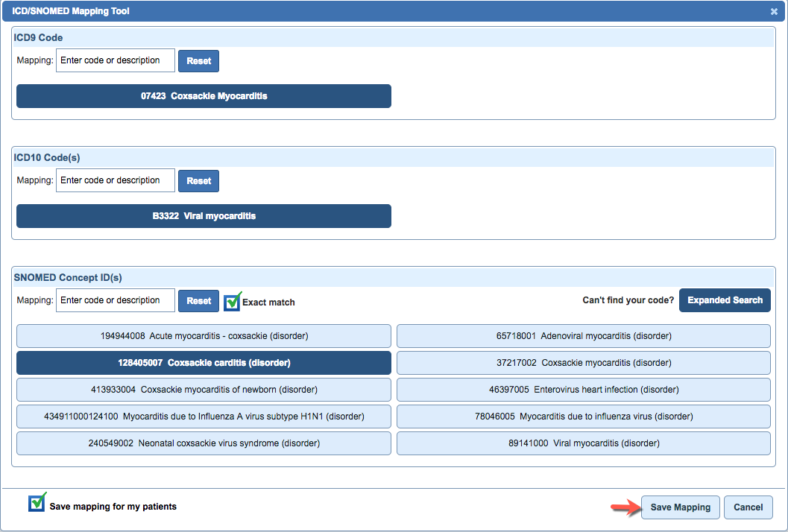Click Reset in the ICD10 section
The width and height of the screenshot is (788, 532).
coord(198,180)
